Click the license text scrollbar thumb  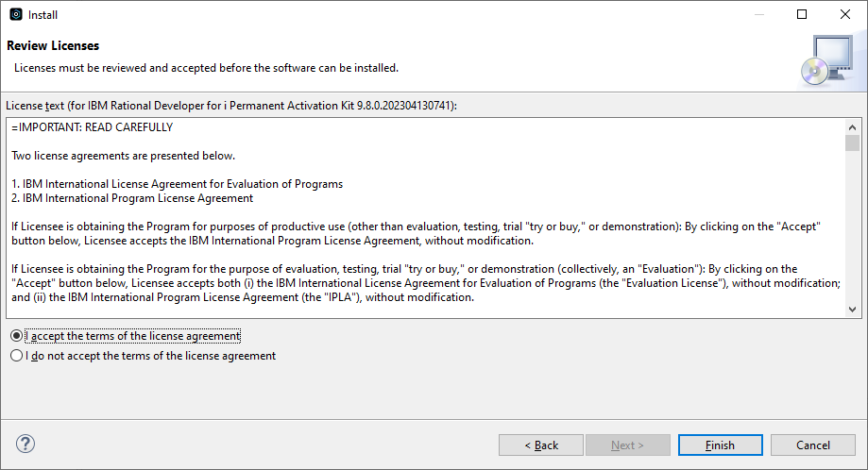(x=853, y=143)
